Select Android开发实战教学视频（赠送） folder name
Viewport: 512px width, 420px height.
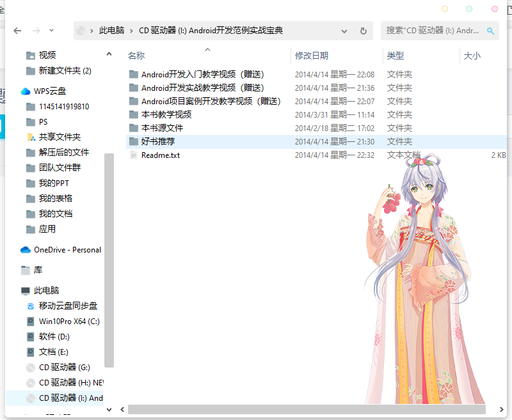(202, 88)
